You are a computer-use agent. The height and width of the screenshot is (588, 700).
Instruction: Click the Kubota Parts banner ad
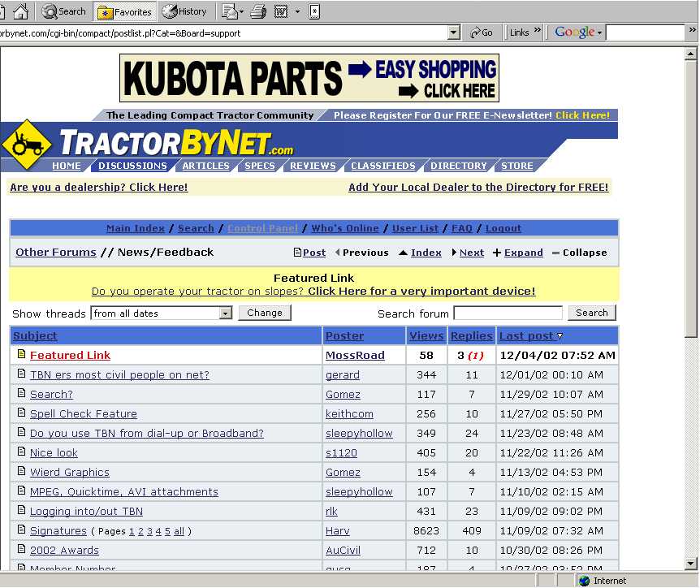point(309,78)
